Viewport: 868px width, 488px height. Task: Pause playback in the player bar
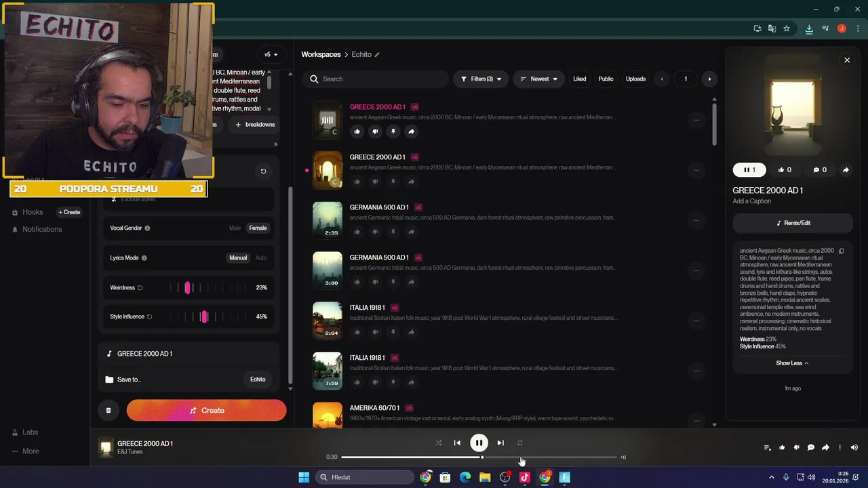(479, 443)
